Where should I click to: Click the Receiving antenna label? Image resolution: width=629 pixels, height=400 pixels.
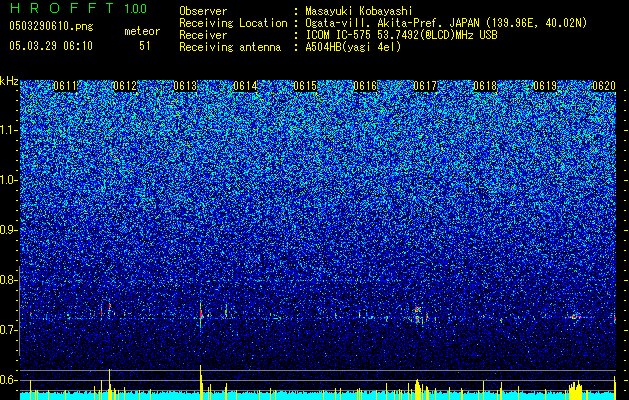pyautogui.click(x=230, y=47)
